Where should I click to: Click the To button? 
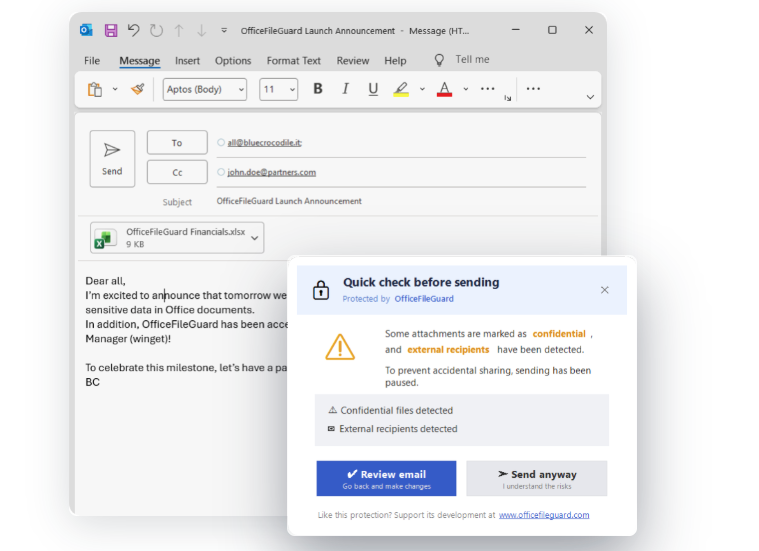point(177,143)
